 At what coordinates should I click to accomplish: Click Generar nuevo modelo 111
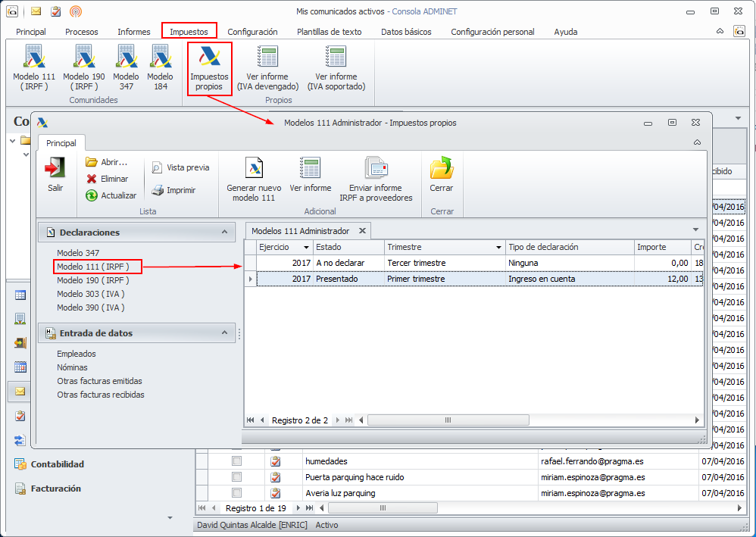[x=254, y=179]
